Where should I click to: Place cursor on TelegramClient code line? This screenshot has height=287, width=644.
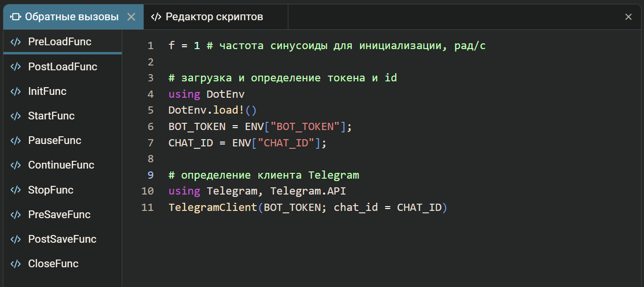[x=308, y=208]
